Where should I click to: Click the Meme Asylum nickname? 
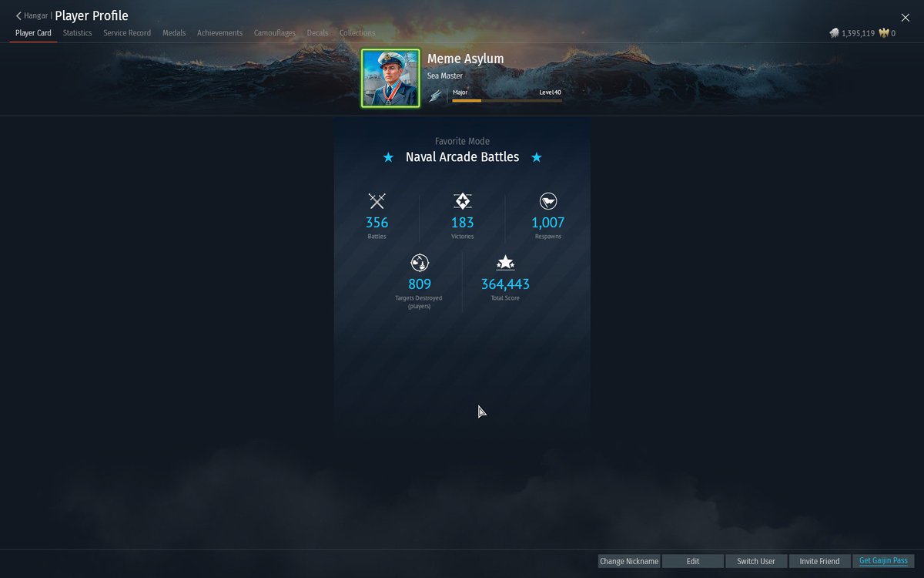click(x=466, y=59)
